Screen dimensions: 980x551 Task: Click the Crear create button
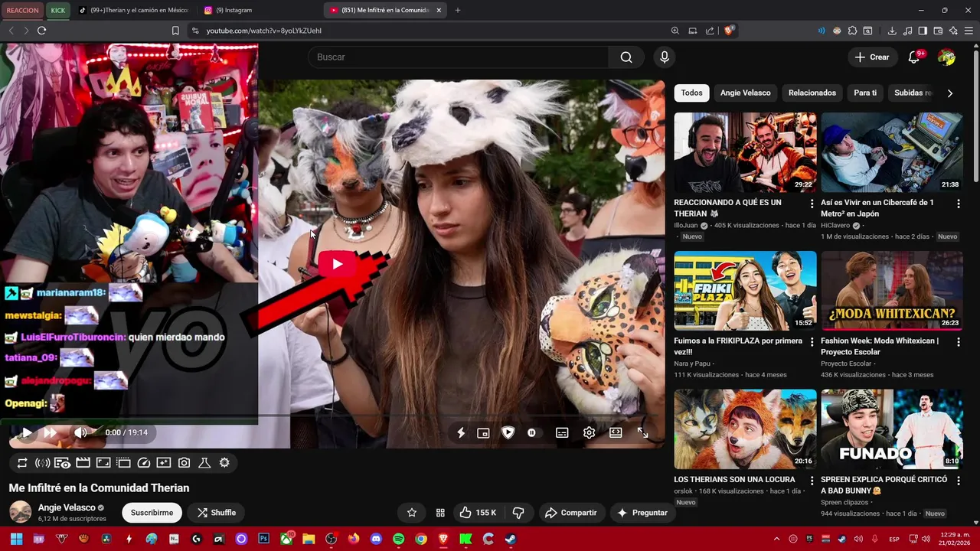click(872, 57)
